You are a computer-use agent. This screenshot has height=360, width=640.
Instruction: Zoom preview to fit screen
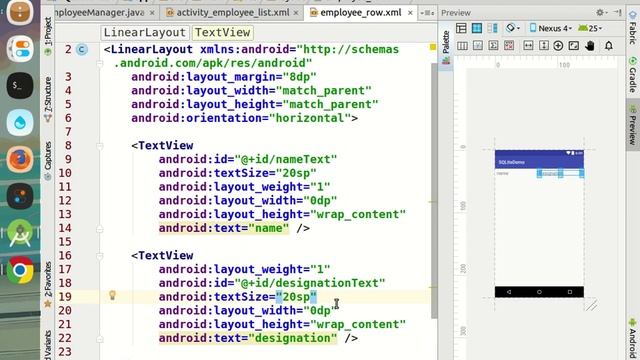[573, 45]
